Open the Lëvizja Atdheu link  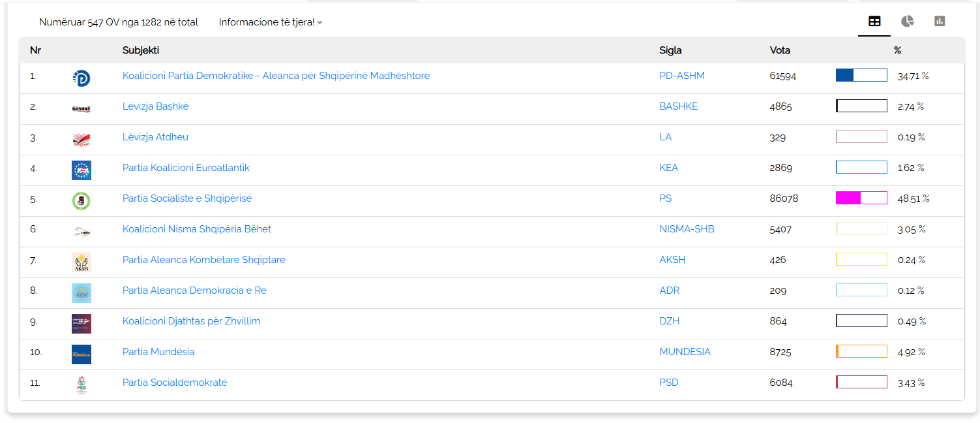click(155, 137)
